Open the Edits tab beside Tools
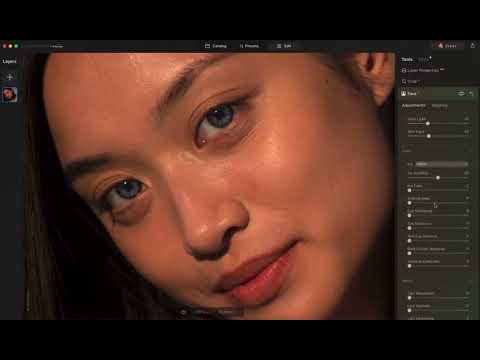Image resolution: width=480 pixels, height=360 pixels. (x=423, y=59)
